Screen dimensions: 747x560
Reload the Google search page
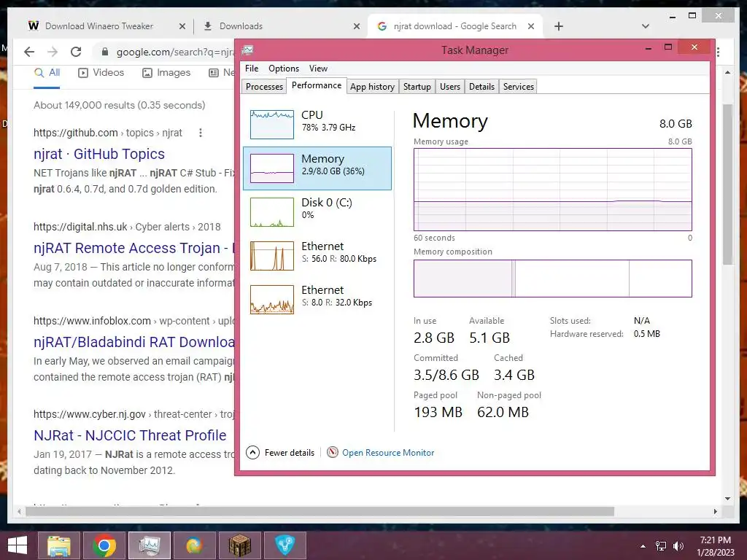click(x=76, y=52)
